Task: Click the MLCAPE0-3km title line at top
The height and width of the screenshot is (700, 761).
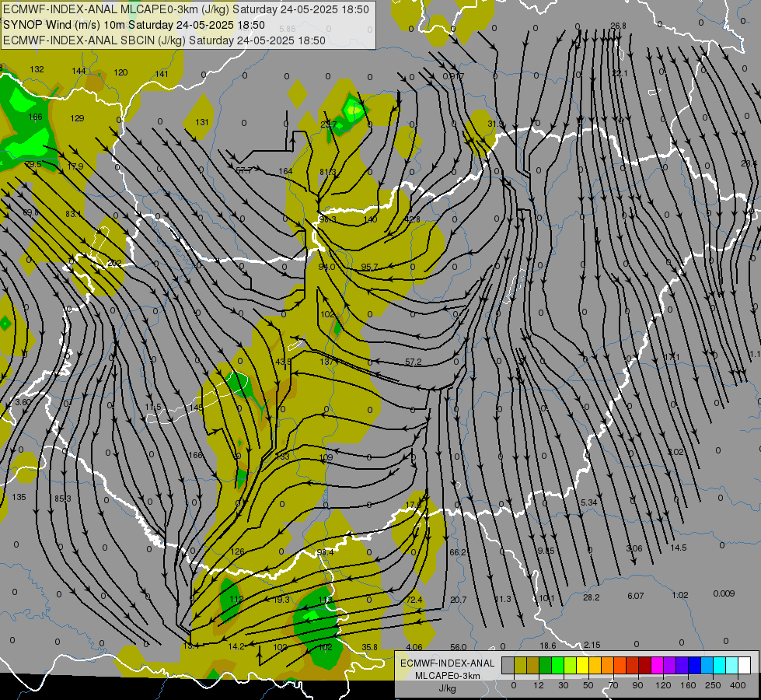Action: [x=186, y=9]
